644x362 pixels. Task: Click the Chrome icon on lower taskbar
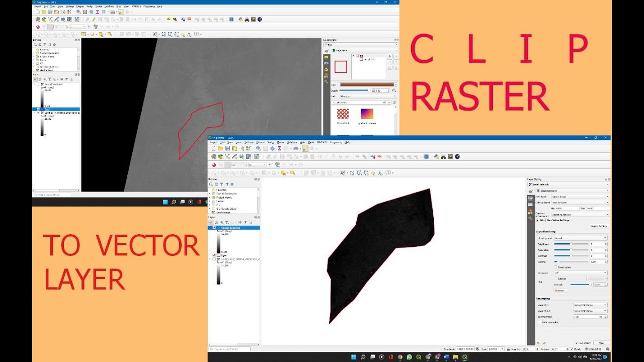[400, 357]
